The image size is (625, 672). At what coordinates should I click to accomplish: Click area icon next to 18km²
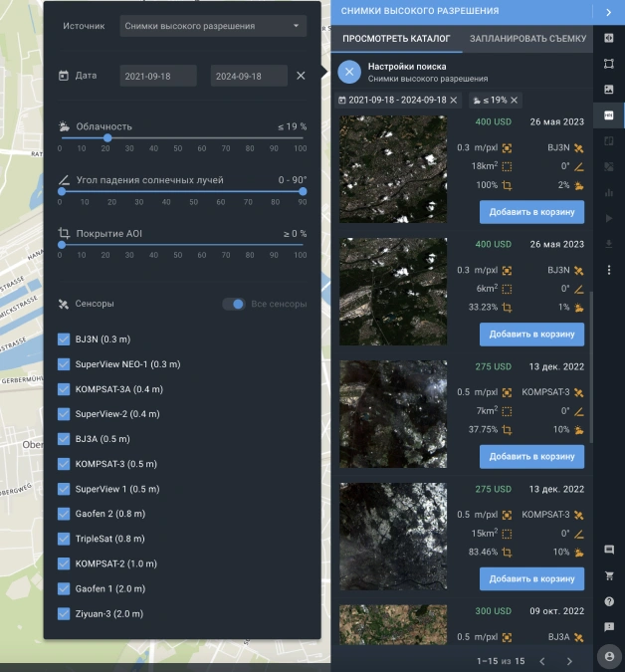coord(507,166)
